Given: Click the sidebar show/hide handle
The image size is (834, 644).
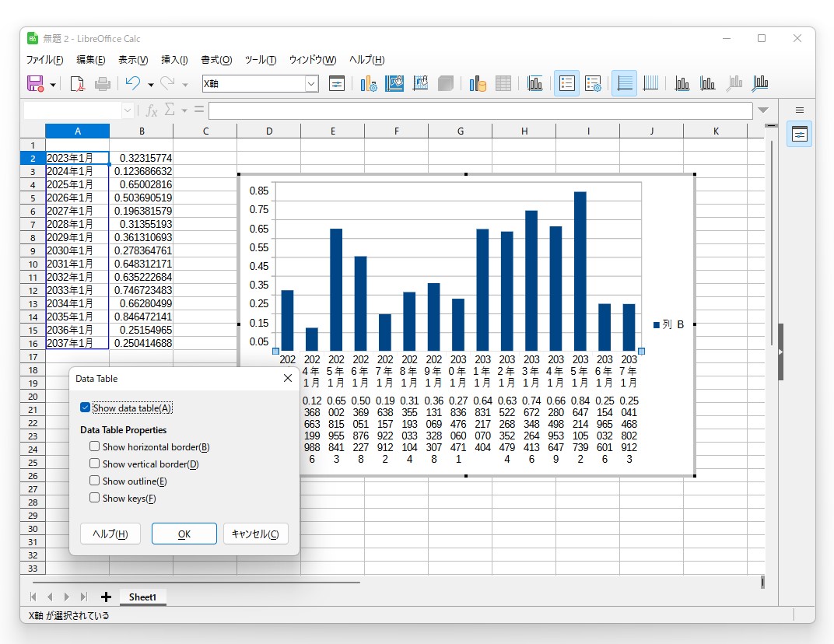Looking at the screenshot, I should coord(780,352).
